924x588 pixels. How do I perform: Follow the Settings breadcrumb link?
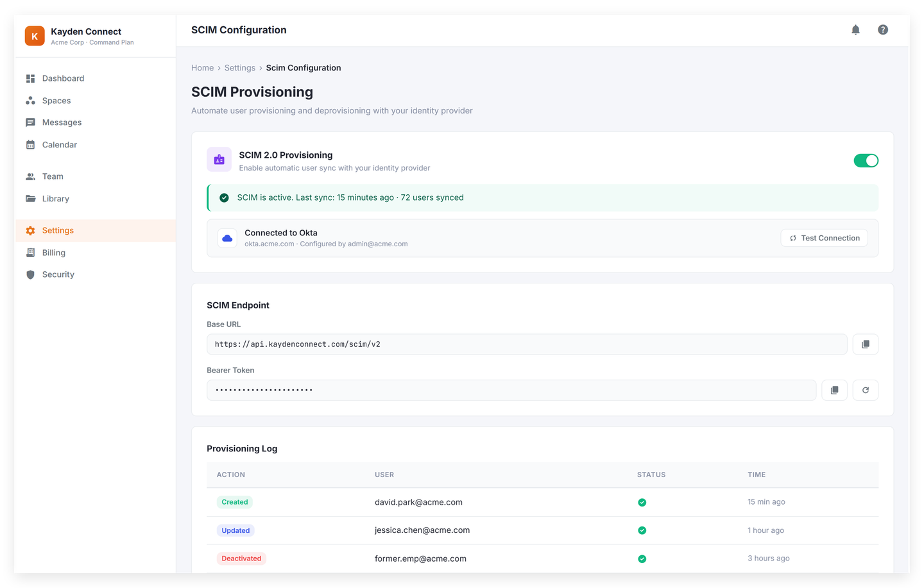pyautogui.click(x=240, y=68)
